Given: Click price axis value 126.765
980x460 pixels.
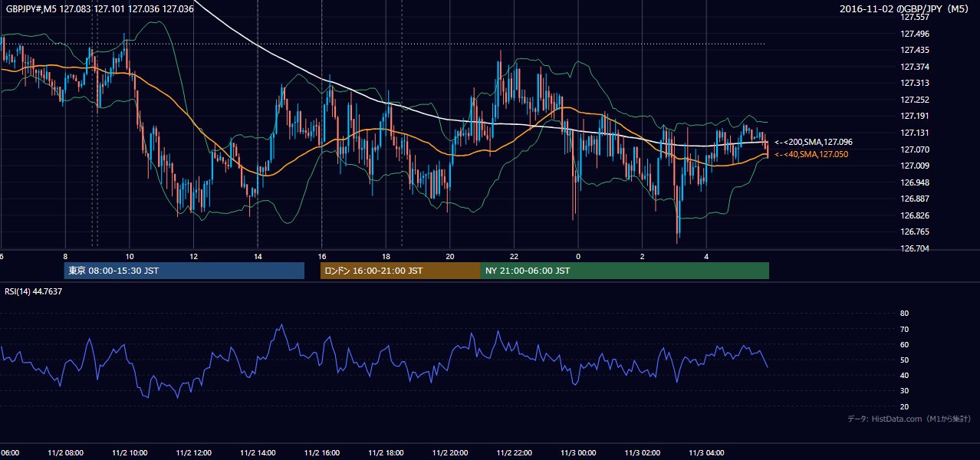Looking at the screenshot, I should pyautogui.click(x=914, y=232).
